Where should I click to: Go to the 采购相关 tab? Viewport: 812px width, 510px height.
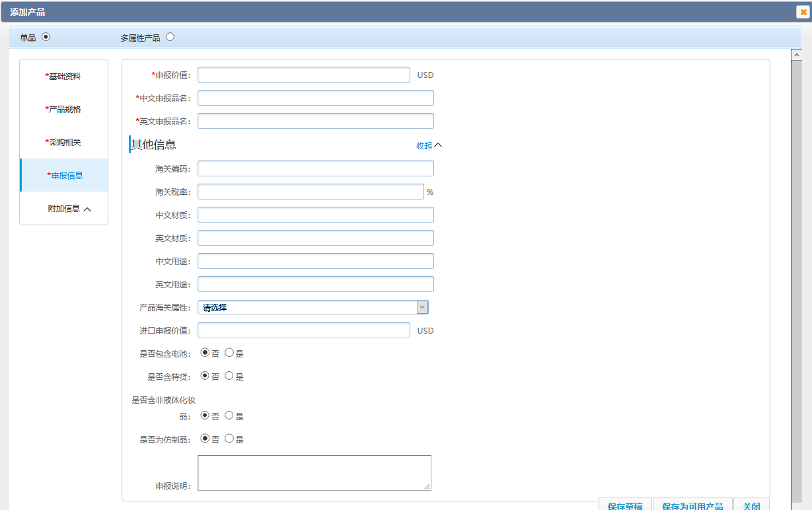pyautogui.click(x=64, y=143)
